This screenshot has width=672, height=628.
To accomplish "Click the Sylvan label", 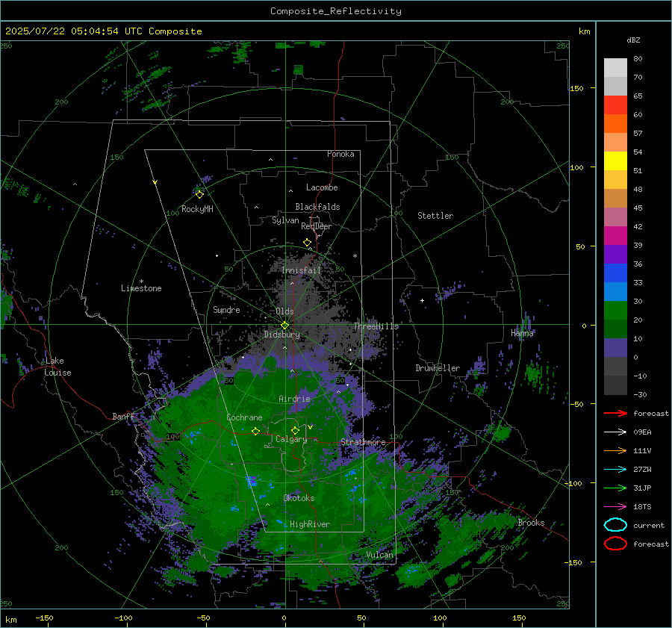I will tap(285, 220).
